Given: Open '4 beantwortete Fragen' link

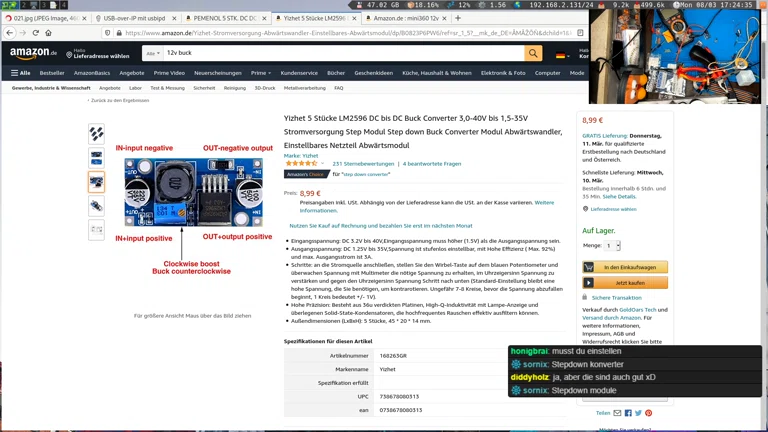Looking at the screenshot, I should point(432,164).
